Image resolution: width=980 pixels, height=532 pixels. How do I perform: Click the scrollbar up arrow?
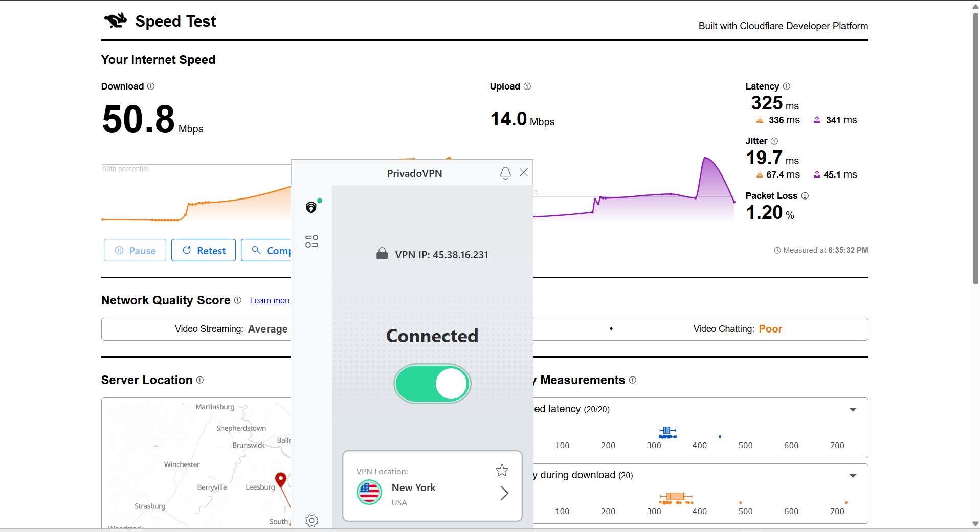pyautogui.click(x=975, y=6)
